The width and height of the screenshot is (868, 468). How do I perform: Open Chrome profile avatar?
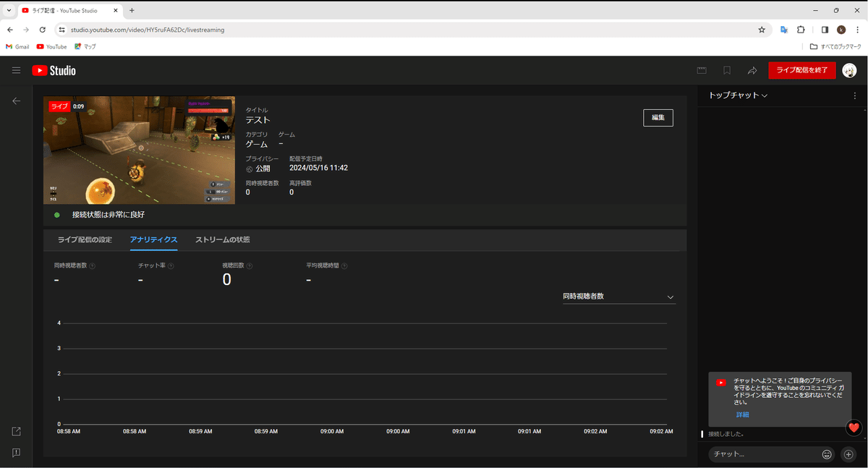(841, 30)
